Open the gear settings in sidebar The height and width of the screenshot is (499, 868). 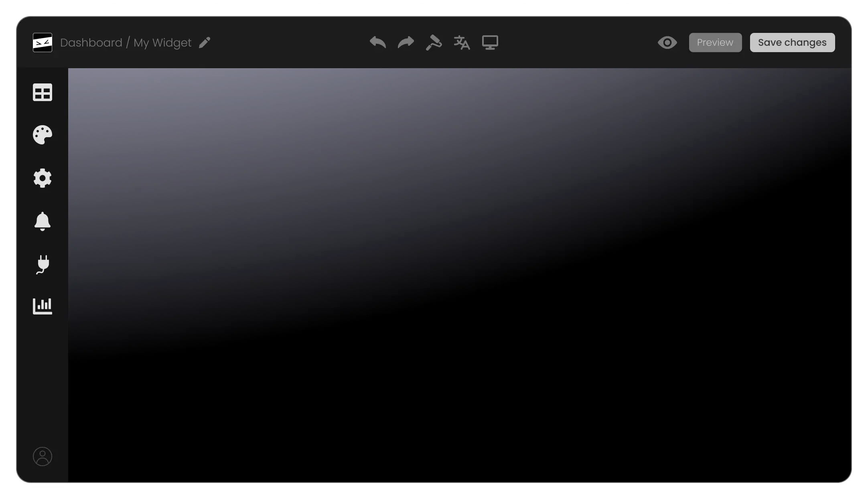click(43, 178)
